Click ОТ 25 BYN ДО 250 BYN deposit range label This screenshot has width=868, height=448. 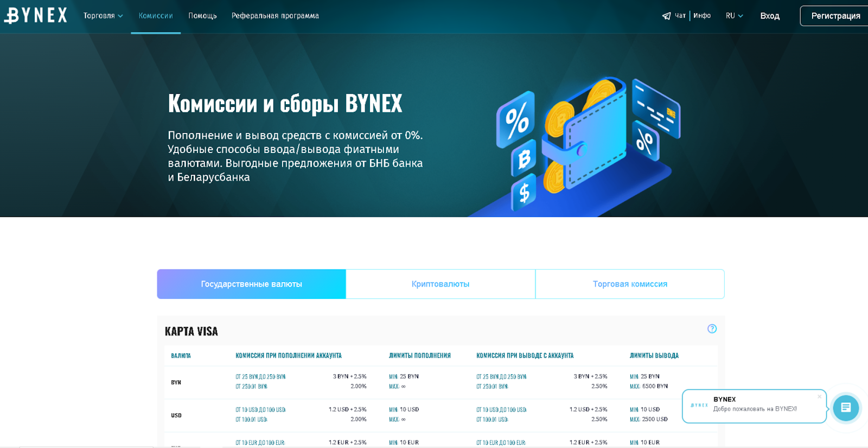pyautogui.click(x=261, y=377)
